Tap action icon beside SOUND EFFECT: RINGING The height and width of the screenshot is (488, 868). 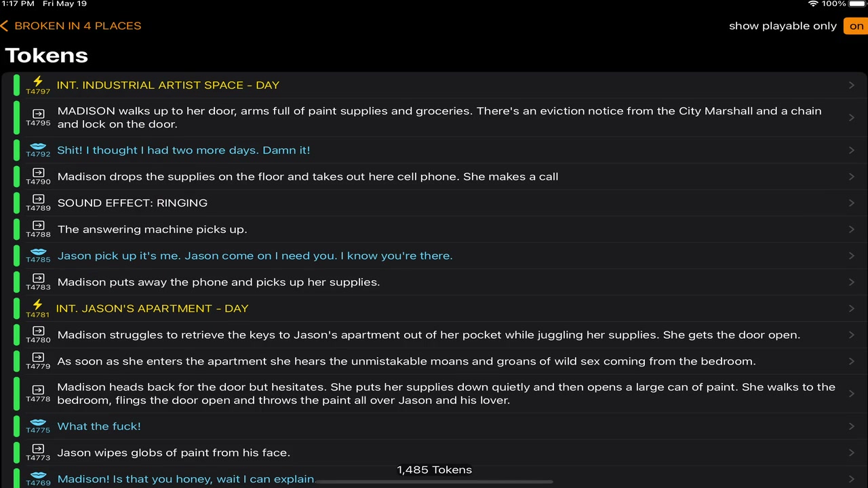tap(38, 199)
